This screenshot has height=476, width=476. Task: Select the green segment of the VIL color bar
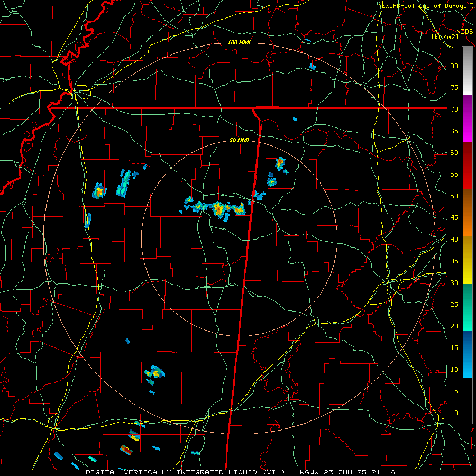pyautogui.click(x=467, y=307)
